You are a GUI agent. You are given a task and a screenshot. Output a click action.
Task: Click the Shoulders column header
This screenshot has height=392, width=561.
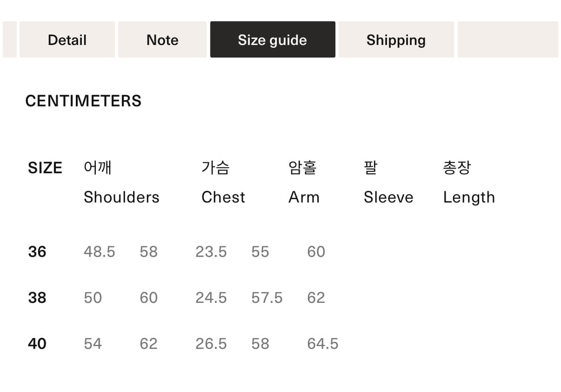(x=121, y=197)
